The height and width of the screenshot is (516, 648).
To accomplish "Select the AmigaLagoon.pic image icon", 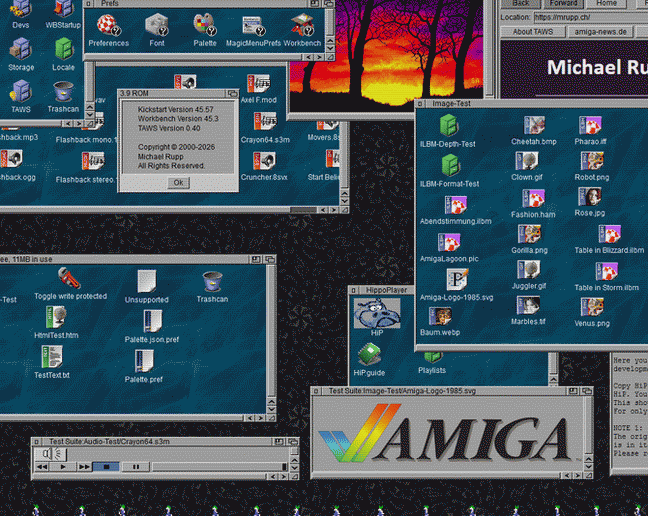I will [x=449, y=242].
